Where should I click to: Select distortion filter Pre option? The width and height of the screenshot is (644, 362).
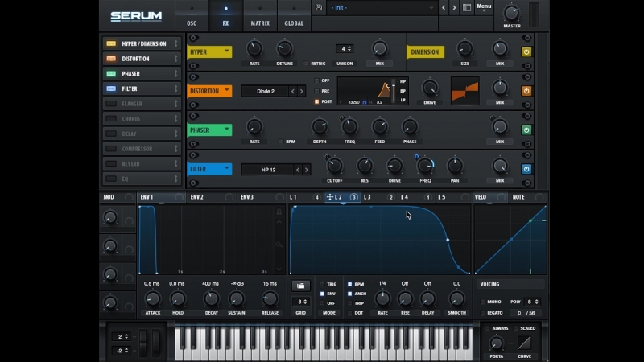[x=316, y=91]
